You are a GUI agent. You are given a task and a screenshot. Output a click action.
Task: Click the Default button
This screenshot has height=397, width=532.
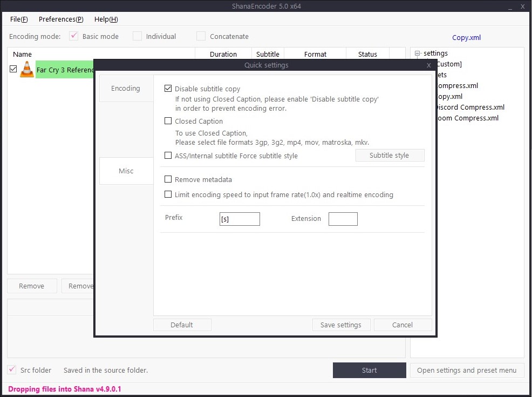click(182, 325)
